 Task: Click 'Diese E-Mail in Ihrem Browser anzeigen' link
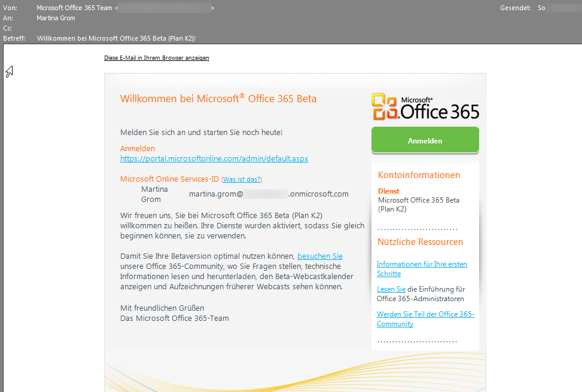(157, 58)
